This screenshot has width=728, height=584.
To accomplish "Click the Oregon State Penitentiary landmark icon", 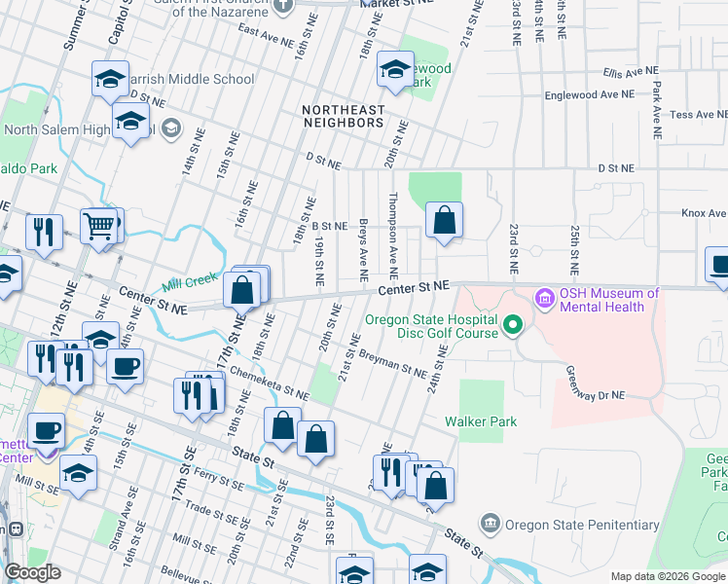I will point(491,524).
